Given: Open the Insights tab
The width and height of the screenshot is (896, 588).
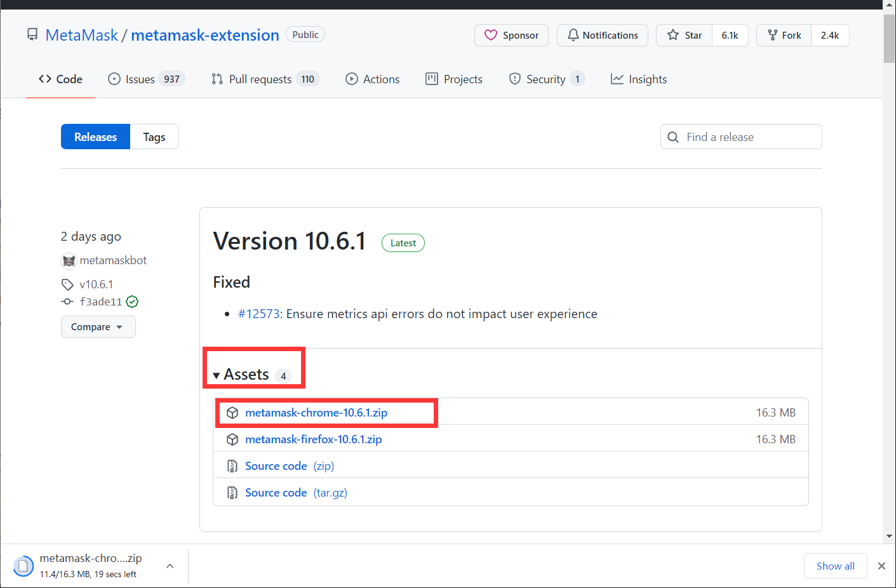Looking at the screenshot, I should 639,79.
